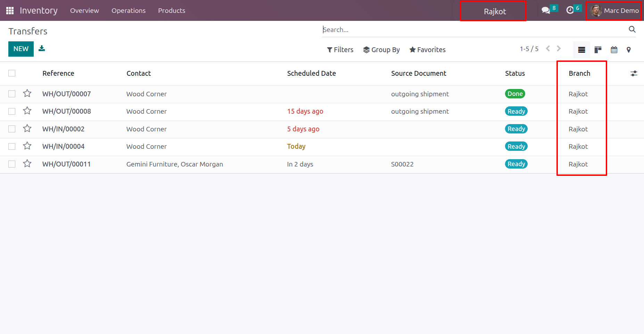Click the search magnifier icon

pos(632,30)
